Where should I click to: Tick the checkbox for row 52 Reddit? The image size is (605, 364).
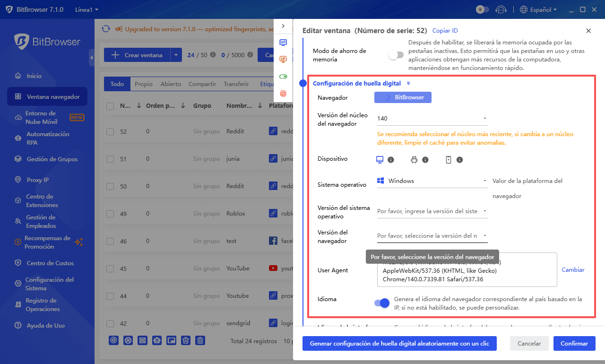pos(110,131)
